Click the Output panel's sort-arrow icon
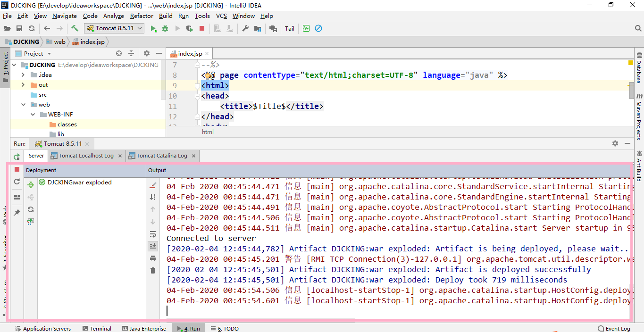 click(x=152, y=197)
